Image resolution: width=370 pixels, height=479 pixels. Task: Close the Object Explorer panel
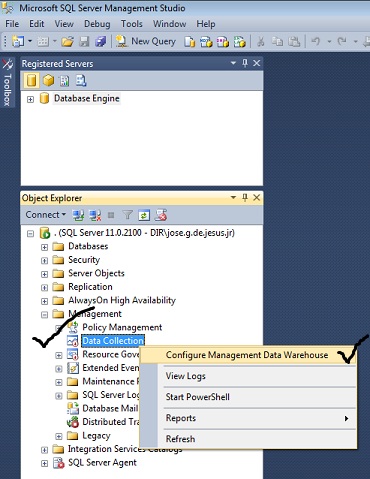tap(256, 198)
